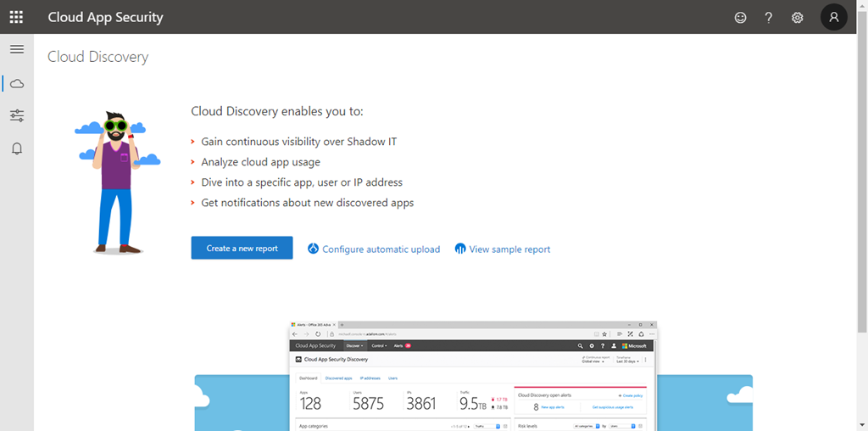Select Cloud Discovery cloud icon in sidebar
Viewport: 868px width, 431px height.
(x=17, y=83)
